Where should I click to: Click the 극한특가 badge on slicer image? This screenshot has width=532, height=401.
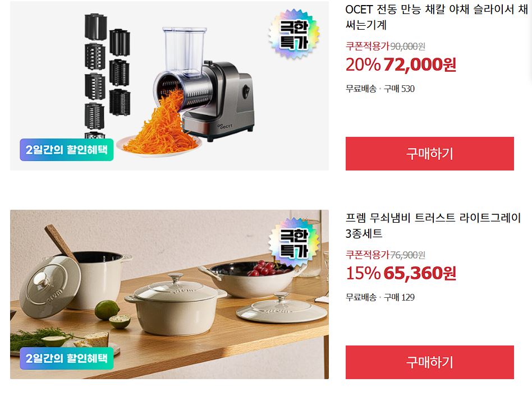(294, 34)
